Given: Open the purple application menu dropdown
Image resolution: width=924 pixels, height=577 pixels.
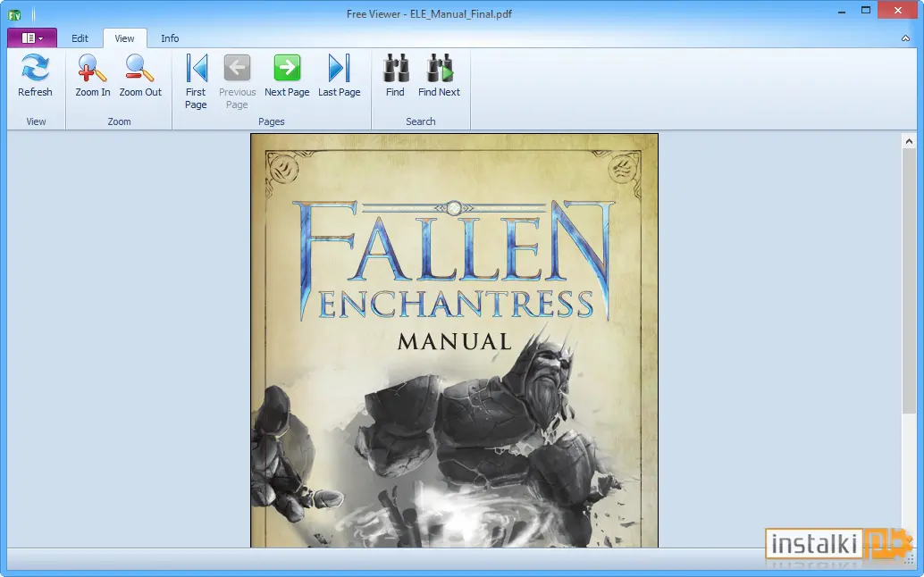Looking at the screenshot, I should point(32,38).
